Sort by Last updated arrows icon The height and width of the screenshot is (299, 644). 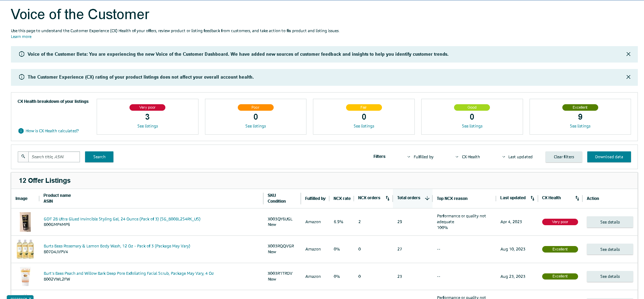pos(532,198)
